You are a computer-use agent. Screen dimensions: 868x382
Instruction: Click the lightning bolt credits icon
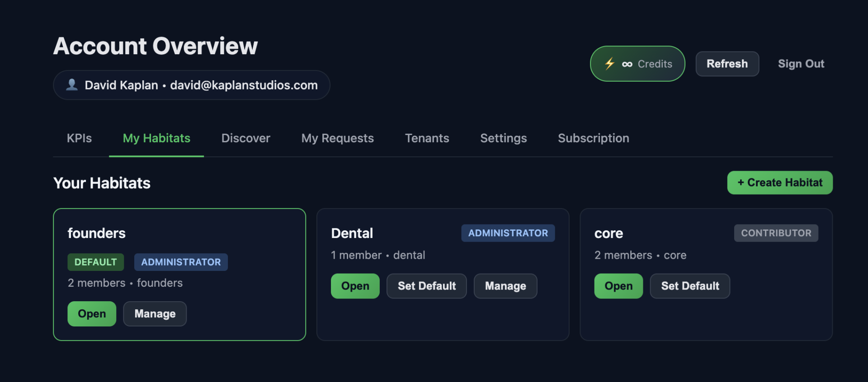click(609, 64)
